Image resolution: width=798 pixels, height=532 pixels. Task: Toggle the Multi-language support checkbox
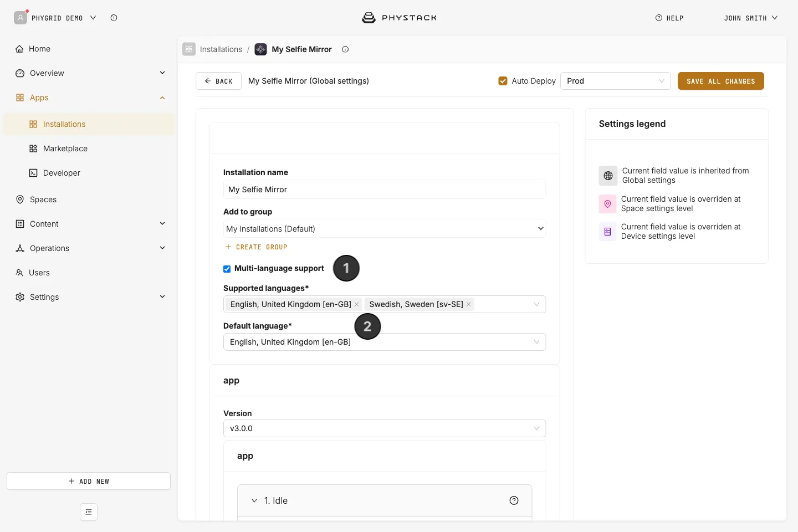pyautogui.click(x=227, y=269)
